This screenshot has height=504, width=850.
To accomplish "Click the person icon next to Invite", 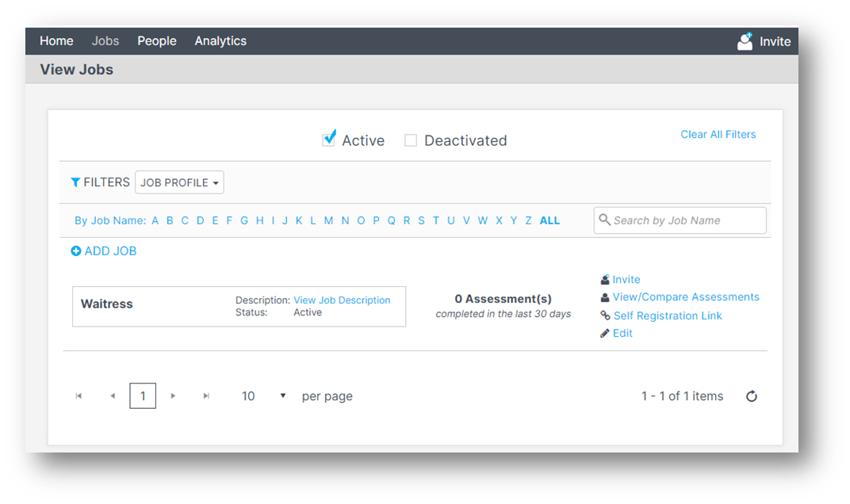I will pyautogui.click(x=604, y=279).
